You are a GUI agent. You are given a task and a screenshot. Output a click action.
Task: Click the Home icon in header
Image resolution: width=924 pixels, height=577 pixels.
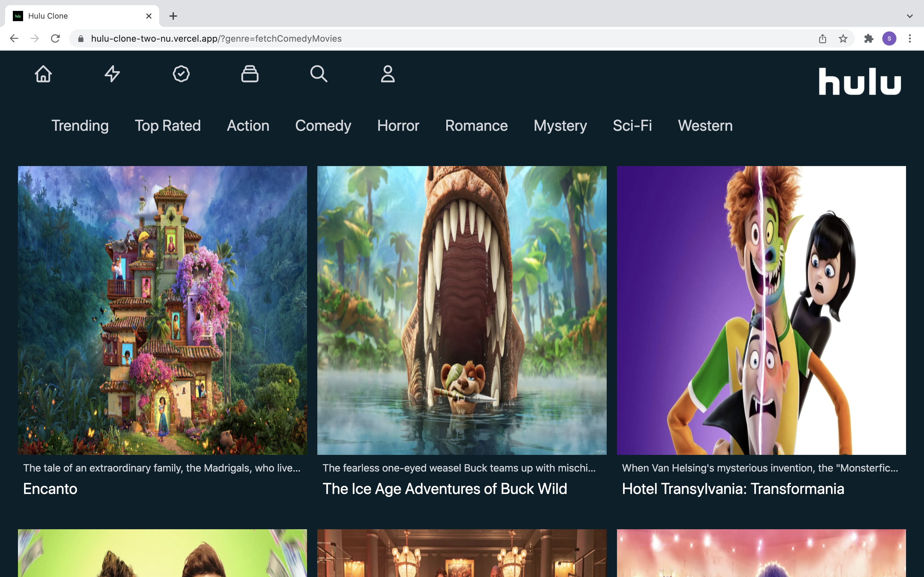pyautogui.click(x=43, y=74)
